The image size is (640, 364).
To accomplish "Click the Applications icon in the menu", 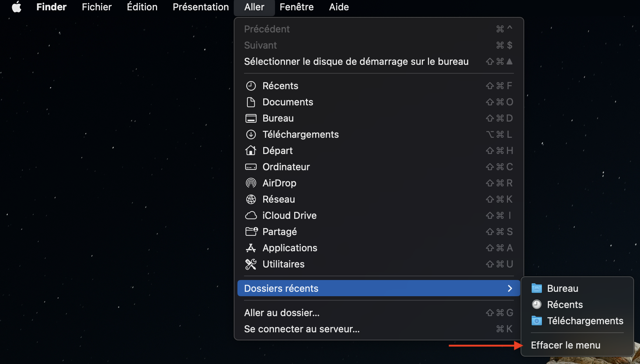I will coord(251,248).
